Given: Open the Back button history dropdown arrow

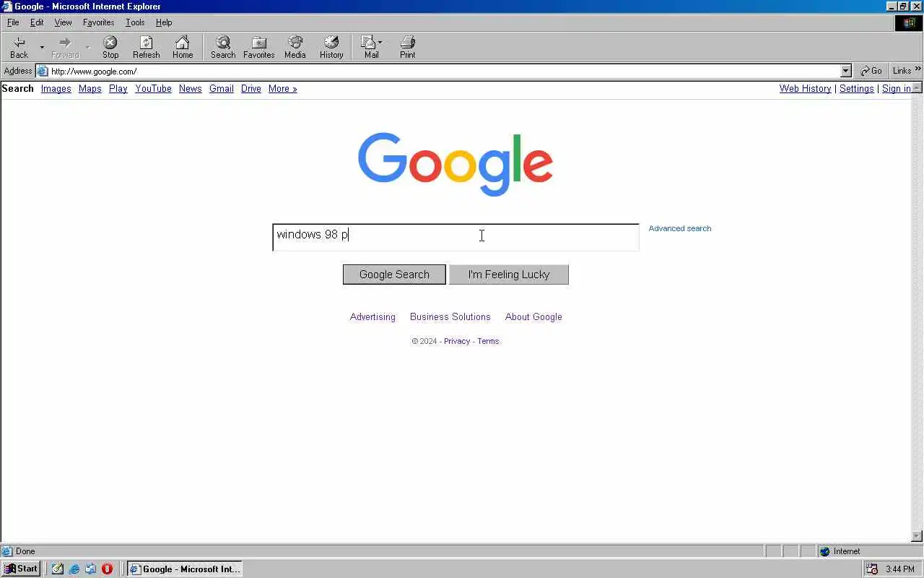Looking at the screenshot, I should 42,48.
